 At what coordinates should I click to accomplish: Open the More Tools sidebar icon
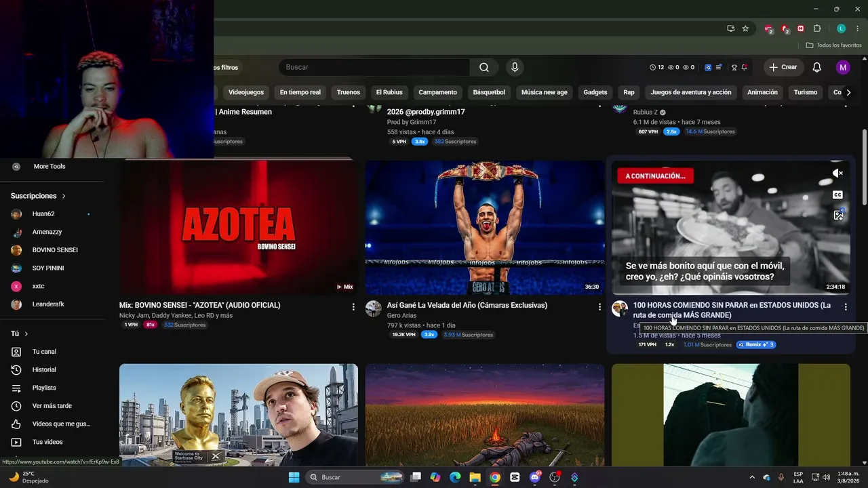[x=16, y=167]
